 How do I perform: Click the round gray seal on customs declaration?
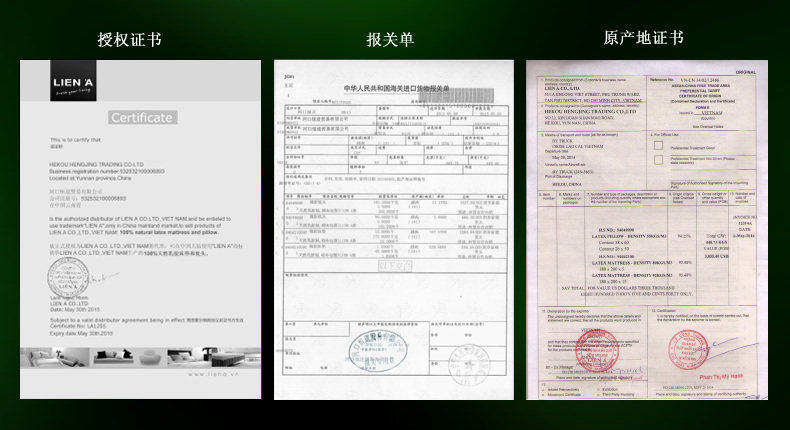point(469,364)
